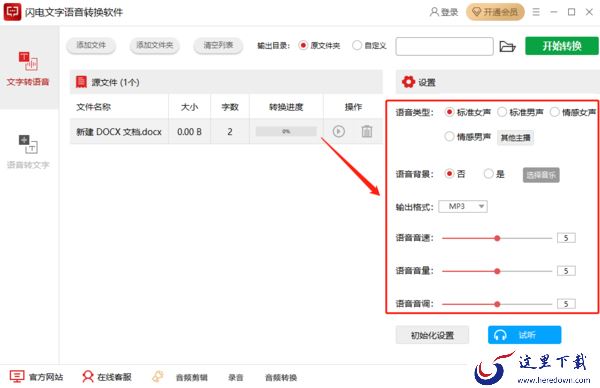Click the 转换进度 column header
The height and width of the screenshot is (388, 600).
point(286,107)
